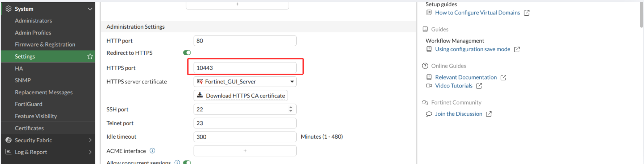
Task: Click the Guides section book icon
Action: [x=425, y=29]
